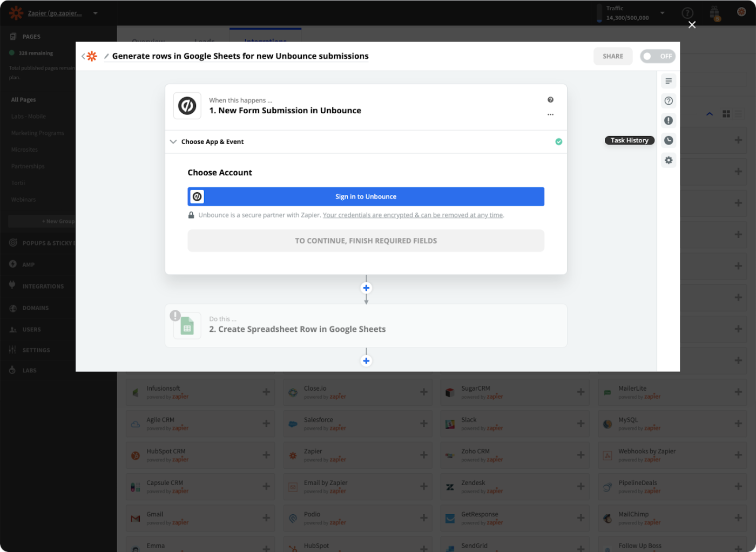Select the Webinars group in the sidebar
Viewport: 756px width, 552px height.
(24, 200)
